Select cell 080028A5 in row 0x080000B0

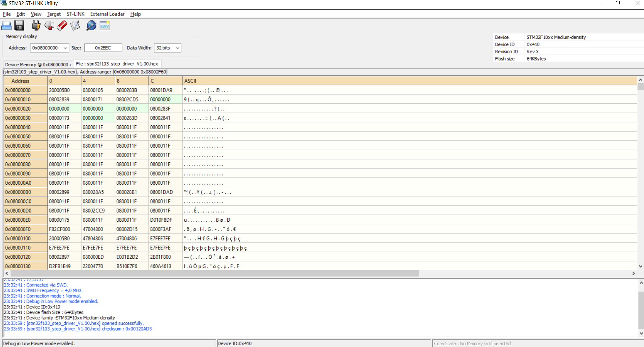[x=98, y=192]
